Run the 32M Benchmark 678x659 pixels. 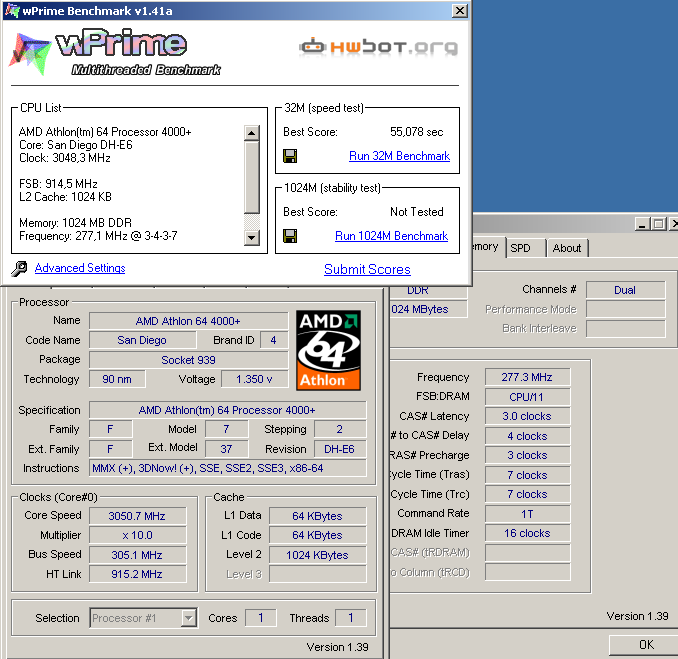pyautogui.click(x=399, y=156)
